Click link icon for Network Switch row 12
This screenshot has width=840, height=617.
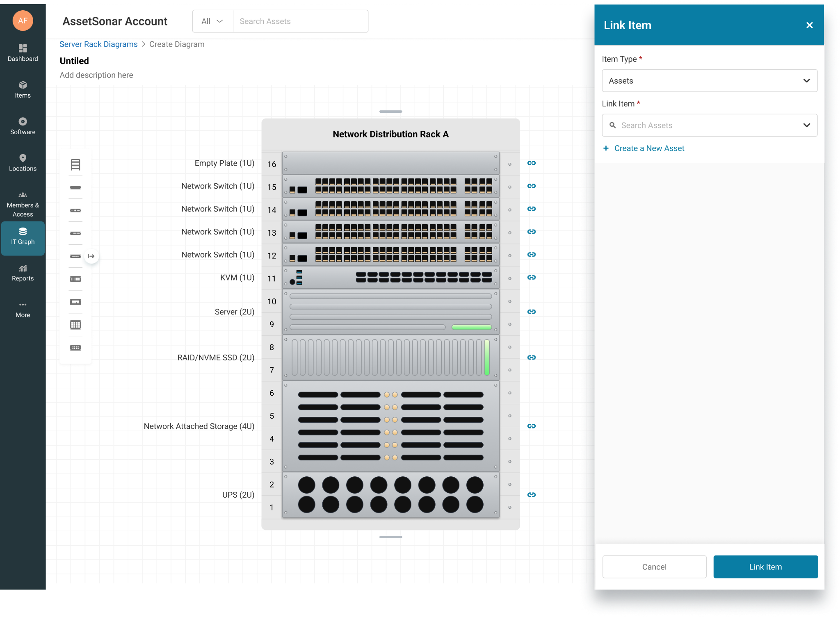click(532, 255)
